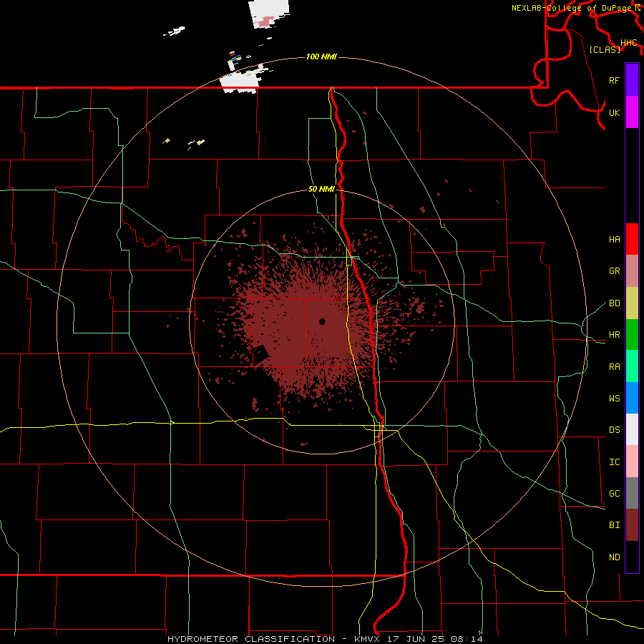Image resolution: width=644 pixels, height=644 pixels.
Task: Click the purple RF color swatch
Action: coord(632,80)
